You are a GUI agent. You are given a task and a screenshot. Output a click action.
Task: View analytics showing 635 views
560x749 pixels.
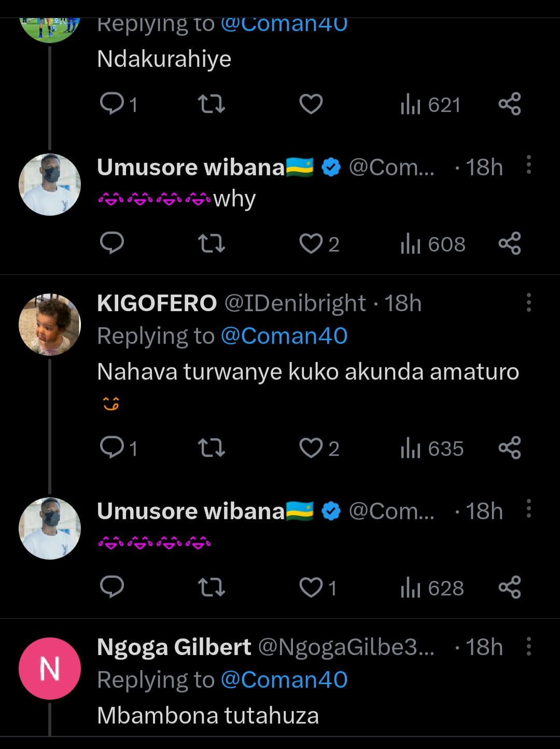(x=432, y=449)
